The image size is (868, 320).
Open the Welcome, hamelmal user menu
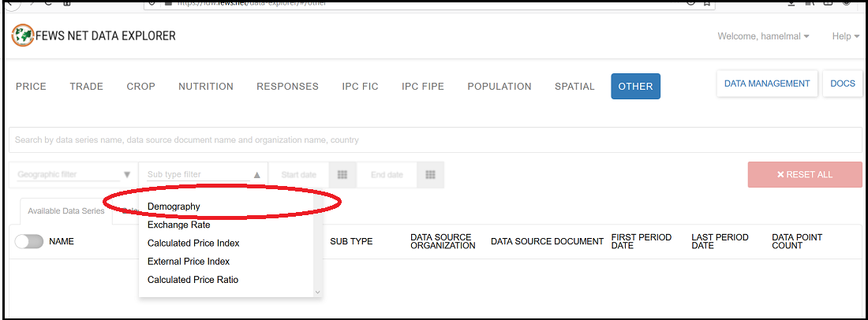[762, 36]
